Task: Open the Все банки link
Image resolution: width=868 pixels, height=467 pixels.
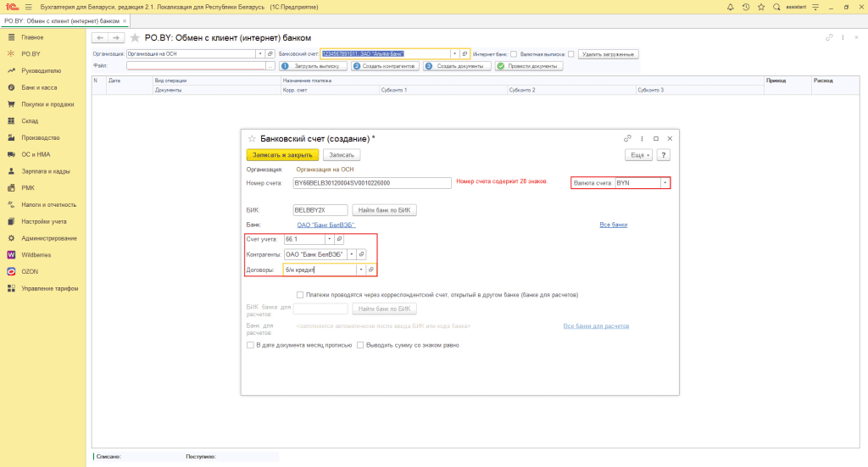Action: click(612, 225)
